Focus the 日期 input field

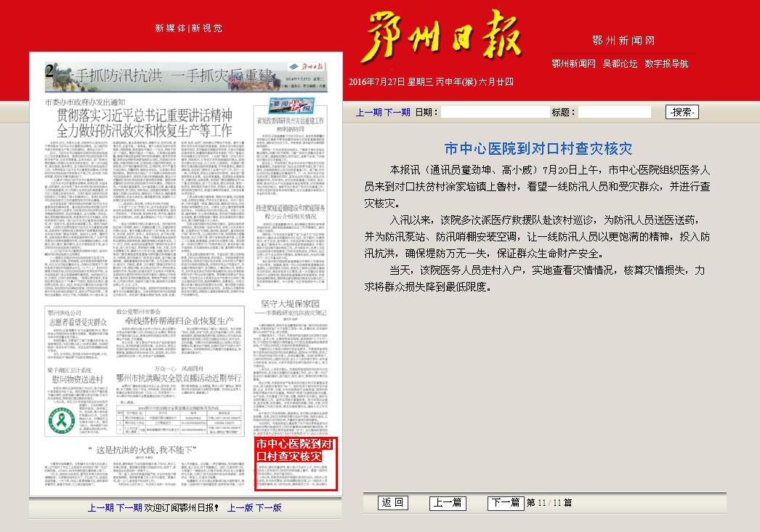tap(495, 112)
